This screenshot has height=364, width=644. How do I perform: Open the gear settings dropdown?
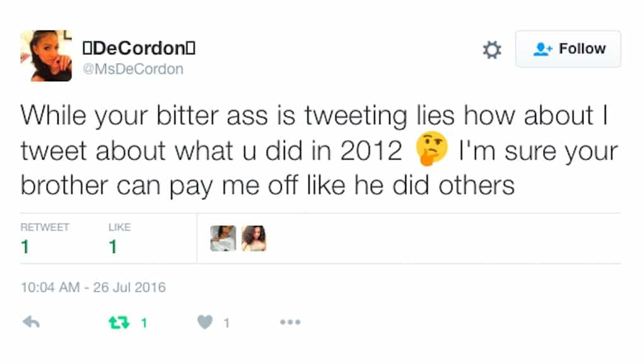tap(492, 50)
